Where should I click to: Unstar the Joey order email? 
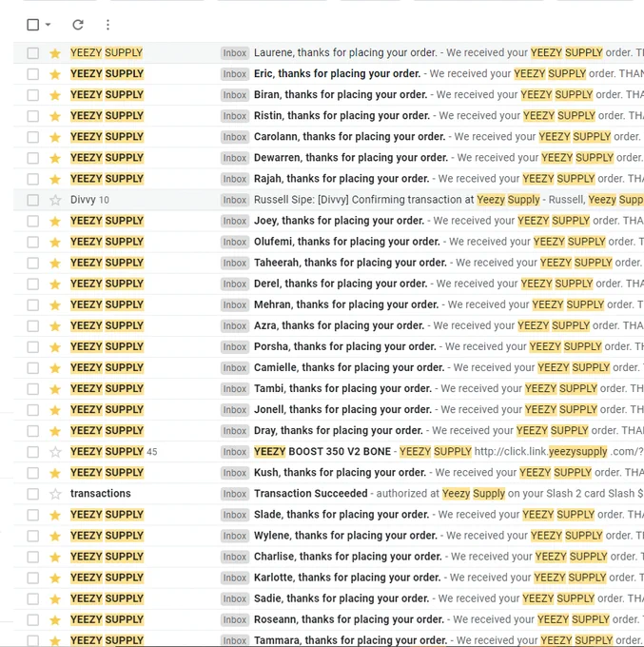pyautogui.click(x=55, y=221)
